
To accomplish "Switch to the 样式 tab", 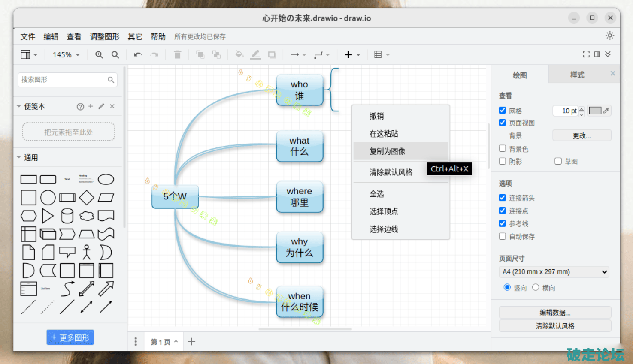I will pyautogui.click(x=577, y=75).
